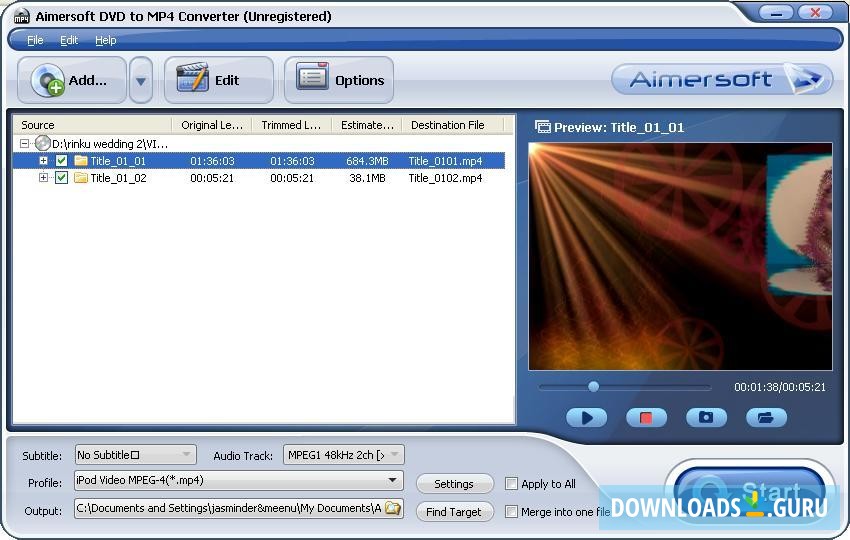
Task: Enable the Apply to All checkbox
Action: 511,483
